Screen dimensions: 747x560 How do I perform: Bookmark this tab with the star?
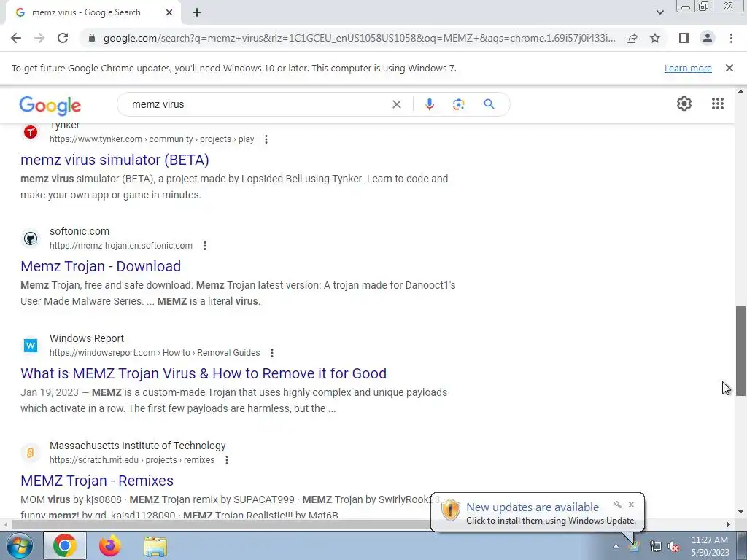655,38
